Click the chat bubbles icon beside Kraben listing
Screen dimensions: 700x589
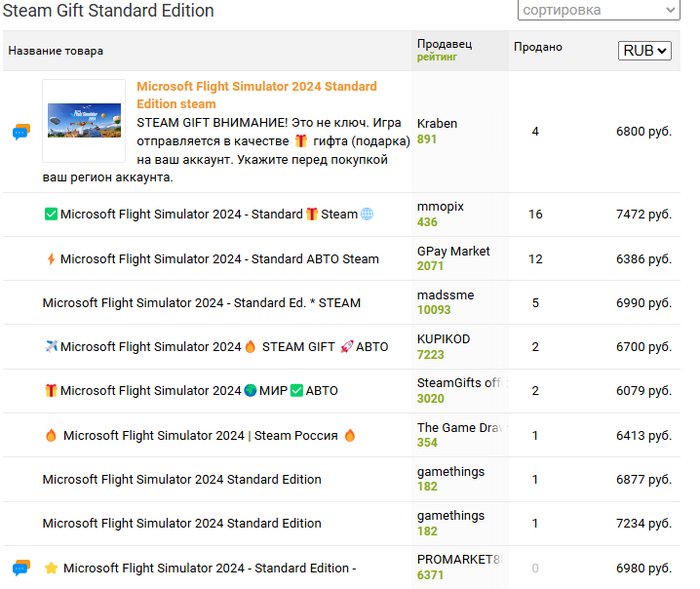pos(21,132)
